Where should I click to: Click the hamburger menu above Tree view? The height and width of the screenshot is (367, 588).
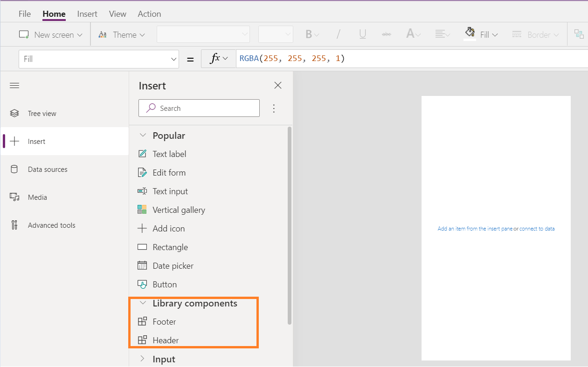tap(14, 85)
